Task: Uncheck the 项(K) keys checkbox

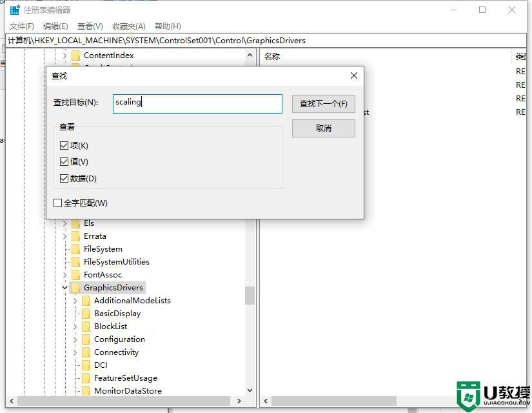Action: point(64,146)
